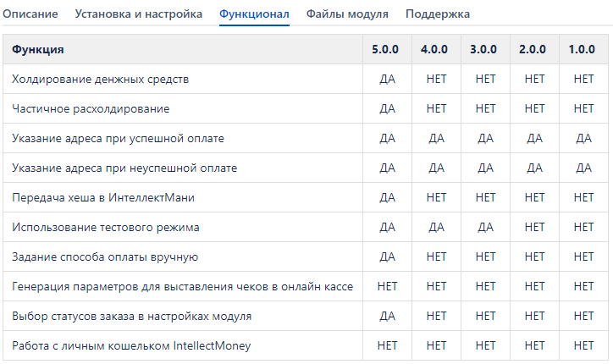Click Указание адреса при успешной оплате
The height and width of the screenshot is (364, 613).
(118, 139)
